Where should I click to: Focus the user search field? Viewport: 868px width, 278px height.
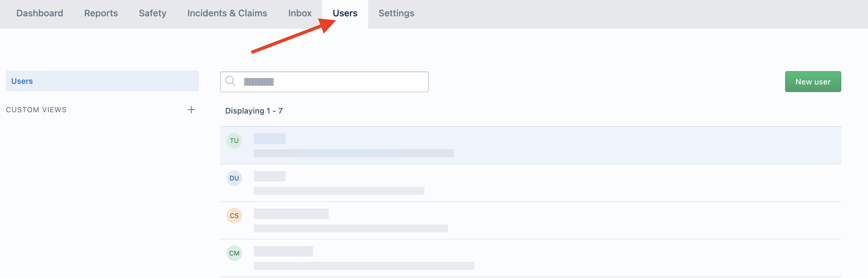[324, 82]
